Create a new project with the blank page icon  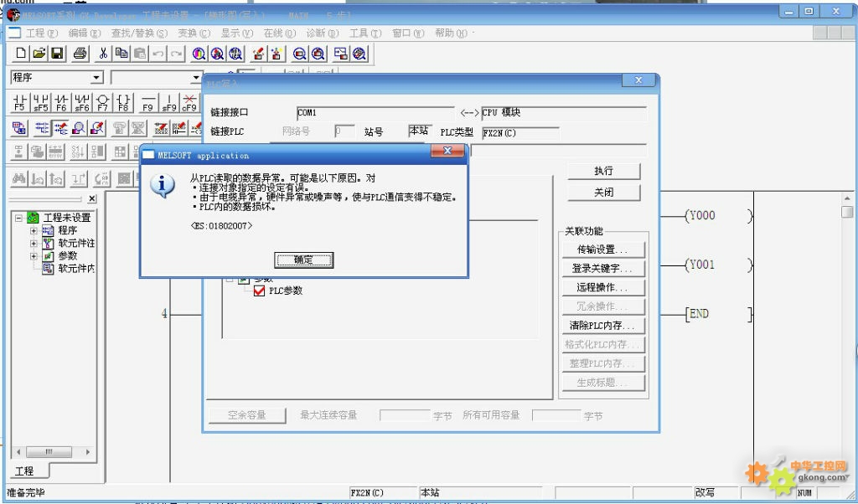click(21, 53)
